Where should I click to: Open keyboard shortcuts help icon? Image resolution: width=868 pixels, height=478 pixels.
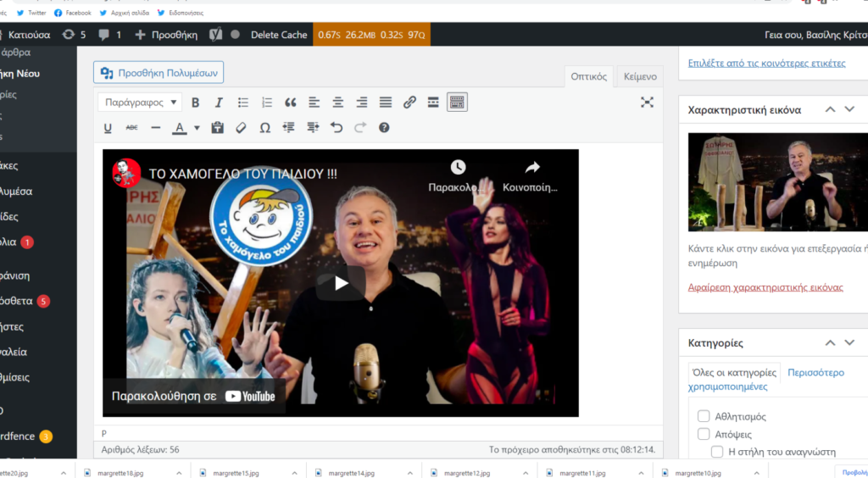(x=384, y=128)
